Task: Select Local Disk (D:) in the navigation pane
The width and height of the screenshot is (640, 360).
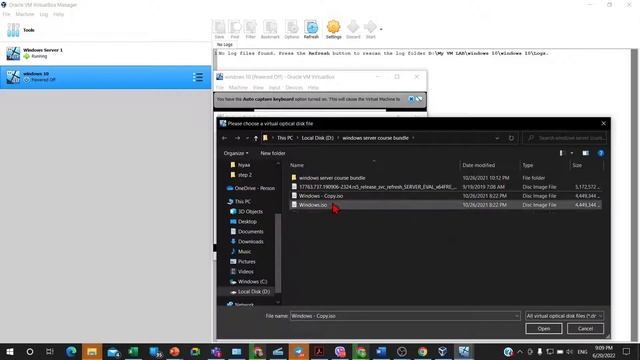Action: click(250, 292)
